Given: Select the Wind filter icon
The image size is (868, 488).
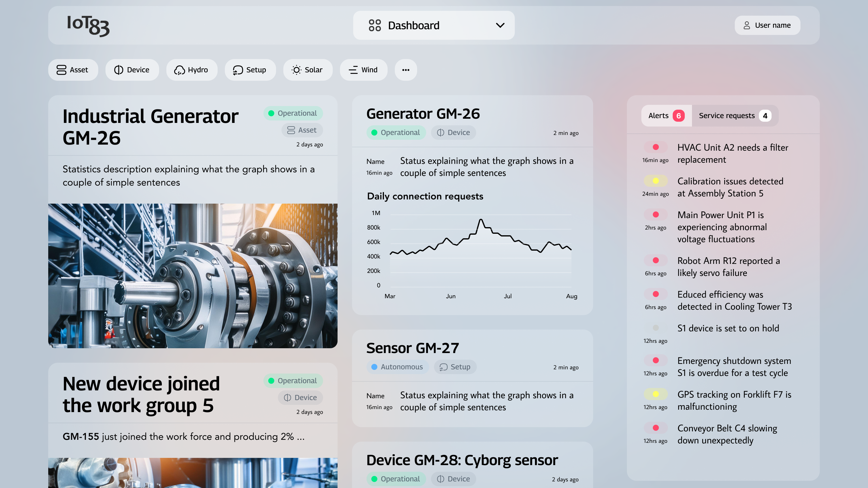Looking at the screenshot, I should click(x=353, y=70).
